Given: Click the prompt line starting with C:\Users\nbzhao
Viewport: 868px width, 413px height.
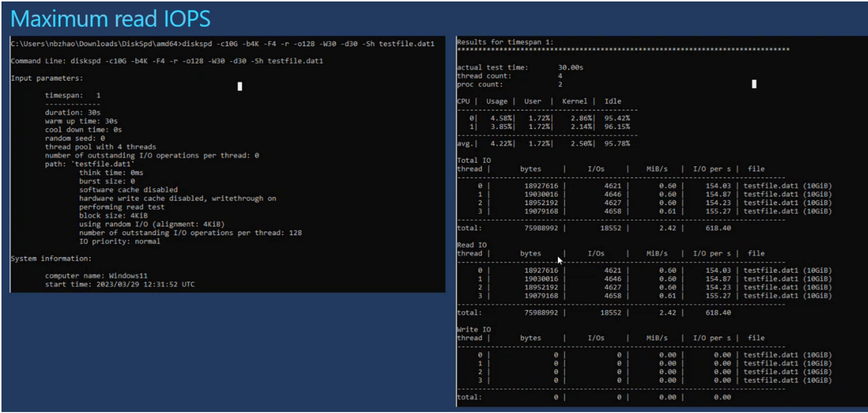Looking at the screenshot, I should point(222,44).
